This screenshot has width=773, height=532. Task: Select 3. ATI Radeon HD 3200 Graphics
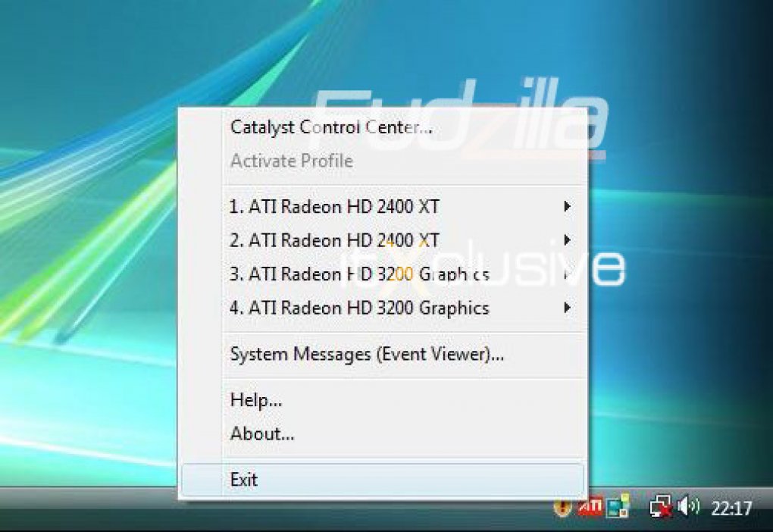click(383, 274)
